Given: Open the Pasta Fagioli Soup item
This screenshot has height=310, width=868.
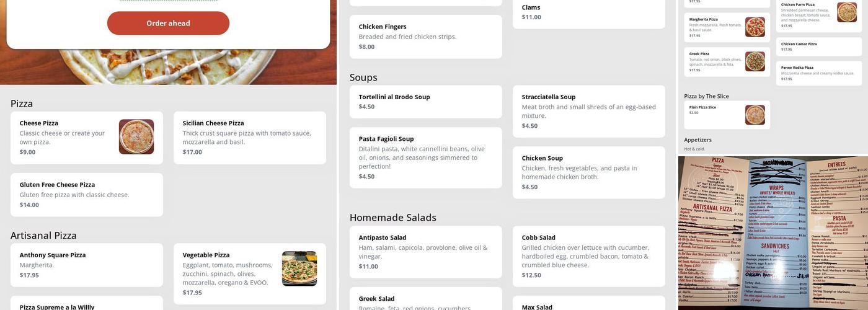Looking at the screenshot, I should (x=425, y=157).
